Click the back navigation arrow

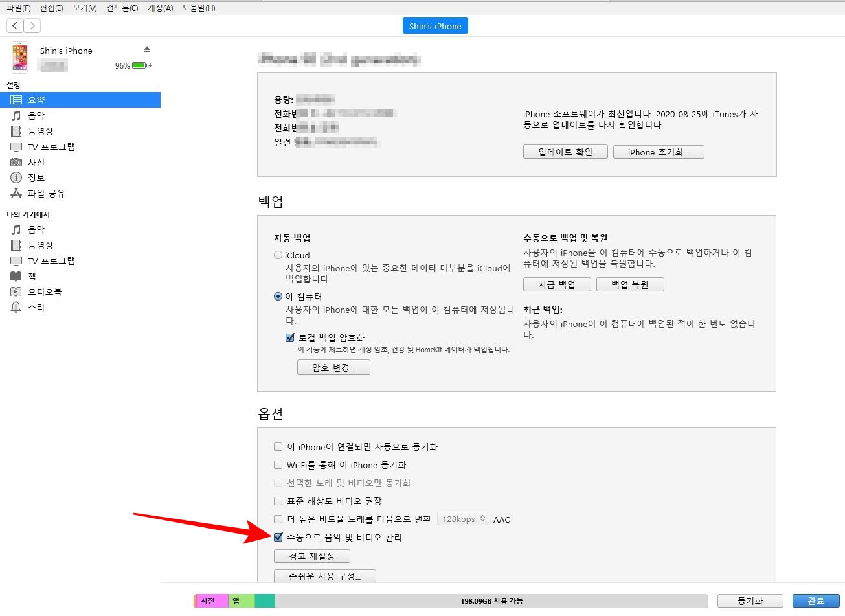coord(15,25)
